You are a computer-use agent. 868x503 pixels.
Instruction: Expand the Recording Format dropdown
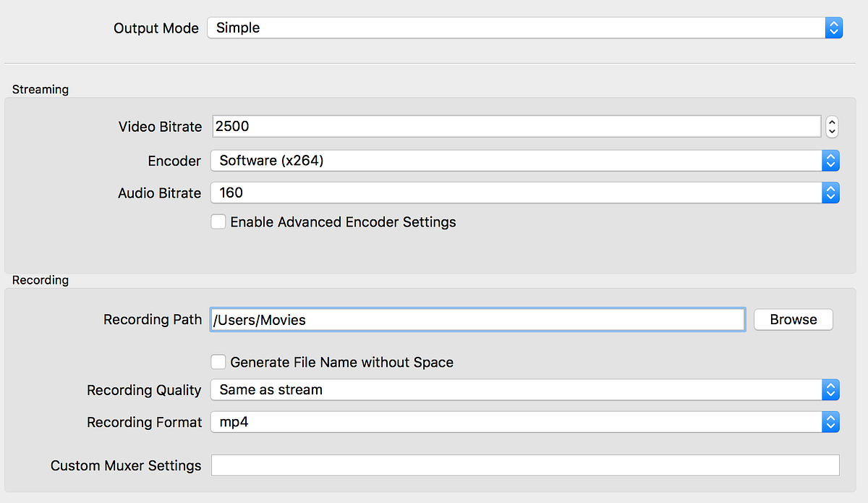[x=515, y=422]
